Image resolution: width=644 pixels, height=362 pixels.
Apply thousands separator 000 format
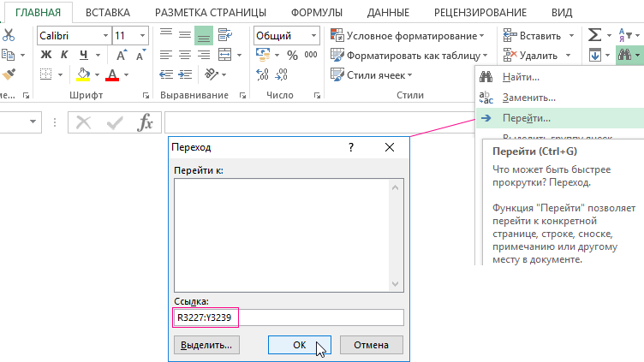click(x=311, y=55)
